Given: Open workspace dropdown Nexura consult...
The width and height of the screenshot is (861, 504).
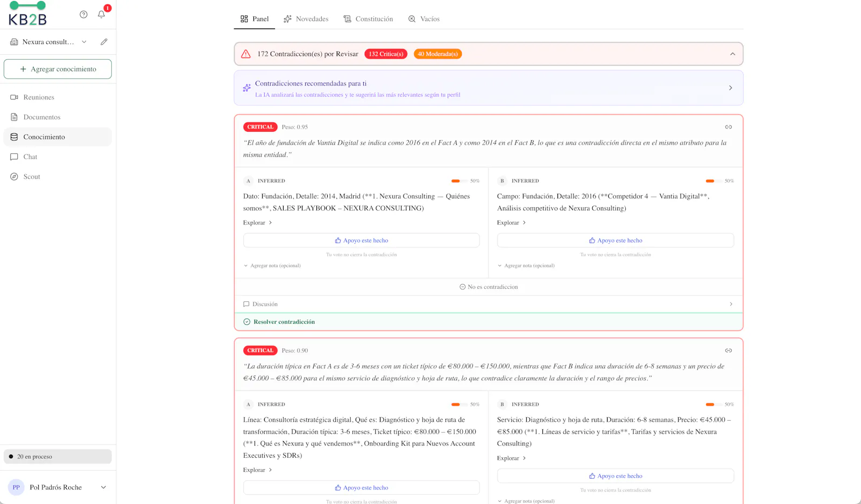Looking at the screenshot, I should point(48,42).
